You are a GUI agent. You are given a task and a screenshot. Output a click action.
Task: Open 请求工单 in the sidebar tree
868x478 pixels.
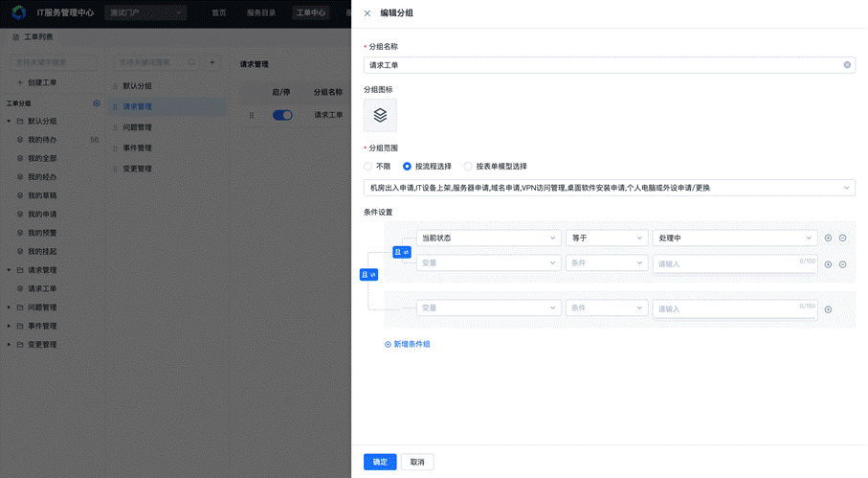pyautogui.click(x=43, y=288)
